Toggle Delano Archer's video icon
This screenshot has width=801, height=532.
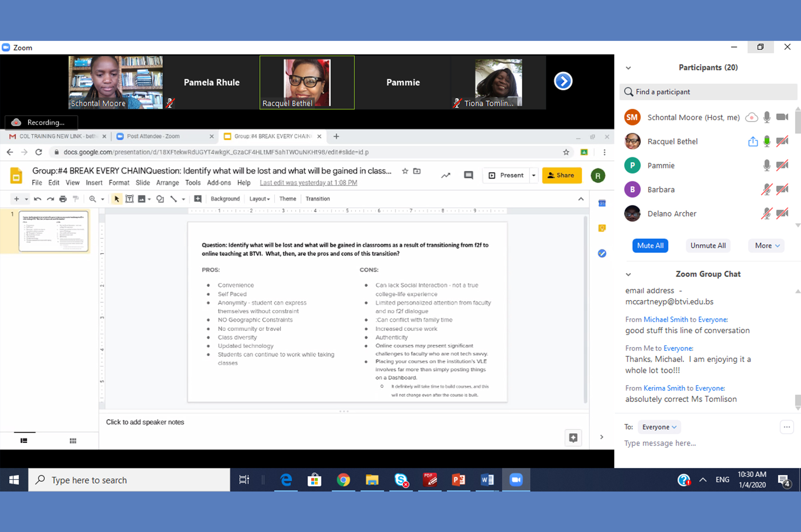[782, 213]
